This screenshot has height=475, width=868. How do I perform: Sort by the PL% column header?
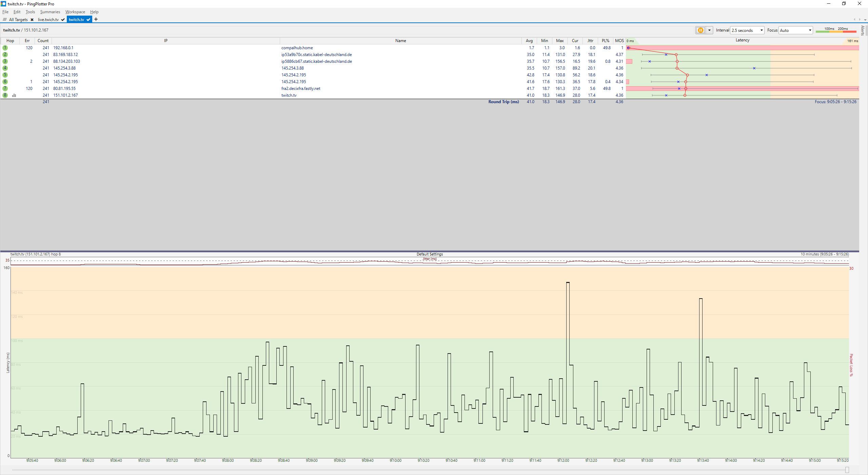pyautogui.click(x=606, y=41)
